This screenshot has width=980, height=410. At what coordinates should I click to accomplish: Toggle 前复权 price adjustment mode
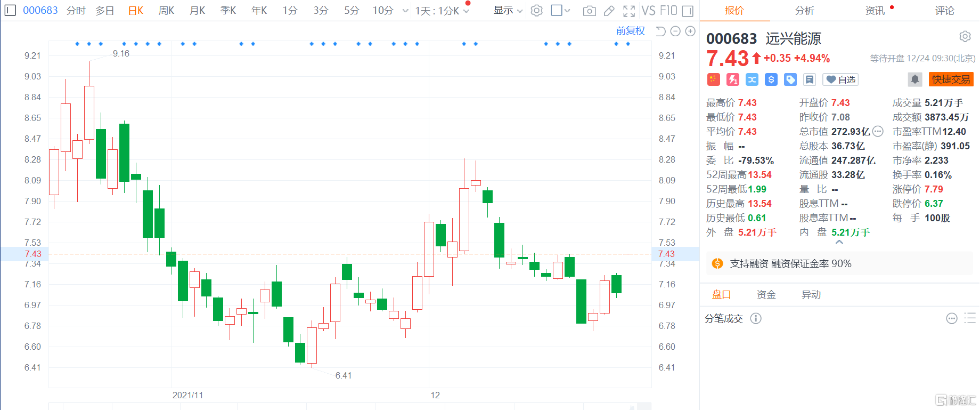631,31
